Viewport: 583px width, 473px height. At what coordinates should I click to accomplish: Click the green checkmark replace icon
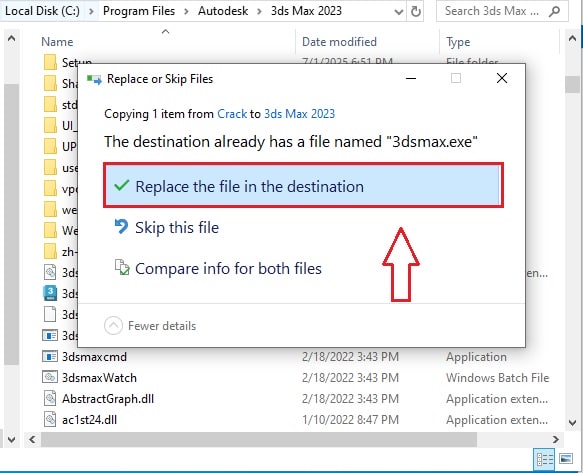[x=121, y=185]
